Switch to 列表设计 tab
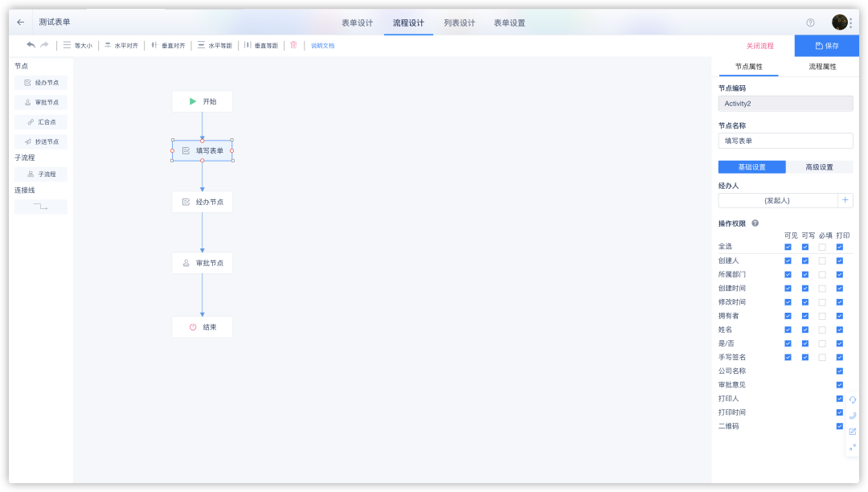The image size is (868, 492). pyautogui.click(x=460, y=23)
